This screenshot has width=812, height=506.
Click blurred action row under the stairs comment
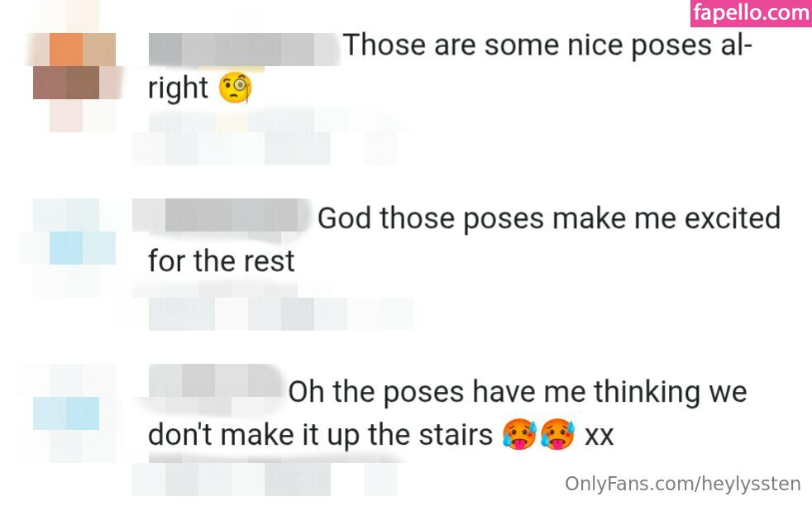pyautogui.click(x=265, y=479)
